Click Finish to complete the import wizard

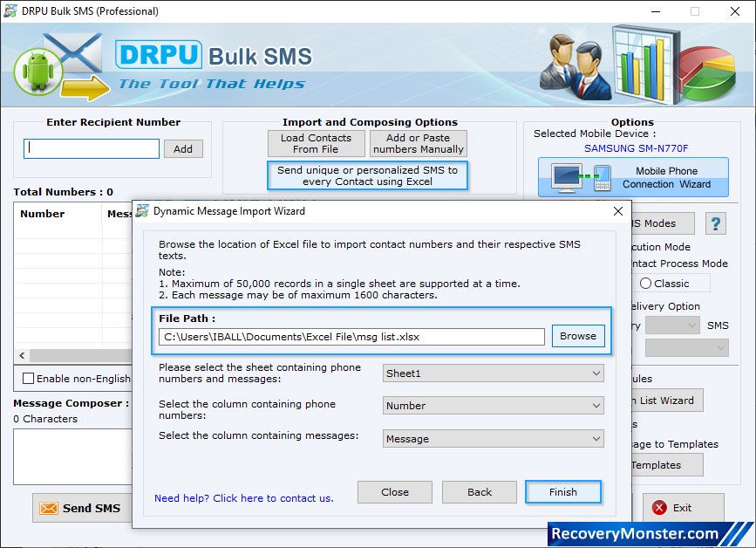click(x=563, y=491)
